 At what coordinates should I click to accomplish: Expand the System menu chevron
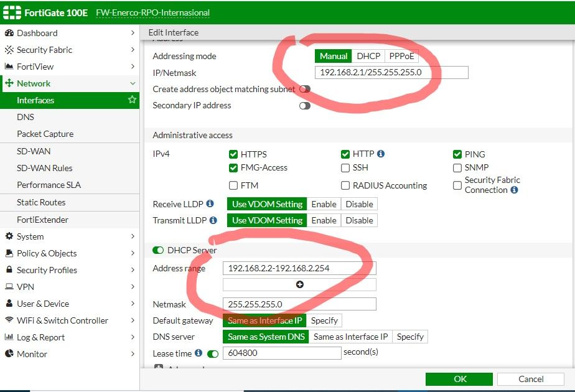133,236
